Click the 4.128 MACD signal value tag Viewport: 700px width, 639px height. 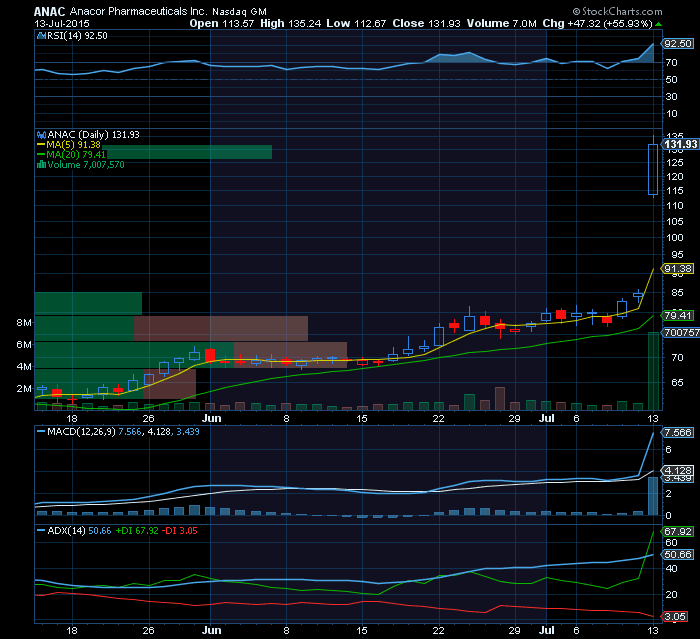pyautogui.click(x=678, y=471)
